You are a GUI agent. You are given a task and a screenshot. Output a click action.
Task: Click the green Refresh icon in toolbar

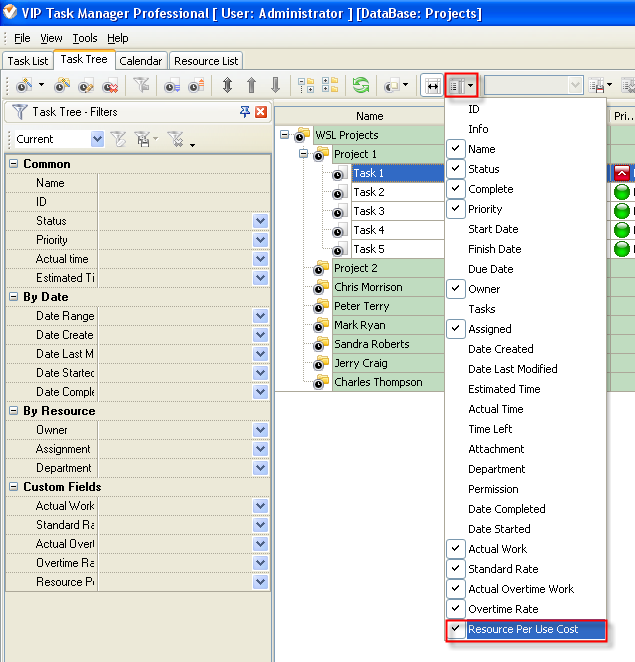[360, 86]
